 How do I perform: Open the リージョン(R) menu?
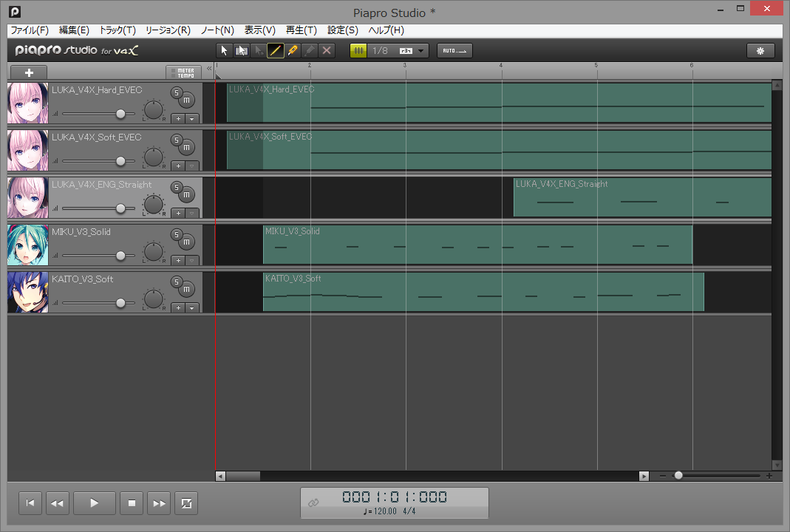[168, 30]
